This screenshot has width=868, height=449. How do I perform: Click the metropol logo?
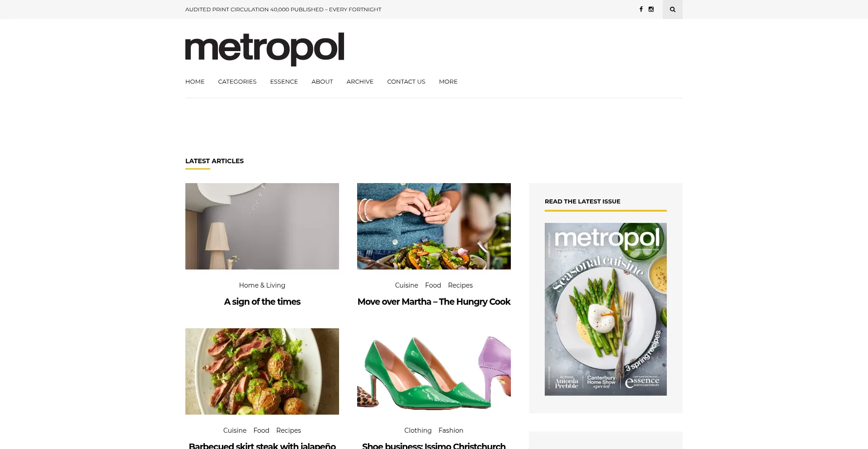point(264,49)
